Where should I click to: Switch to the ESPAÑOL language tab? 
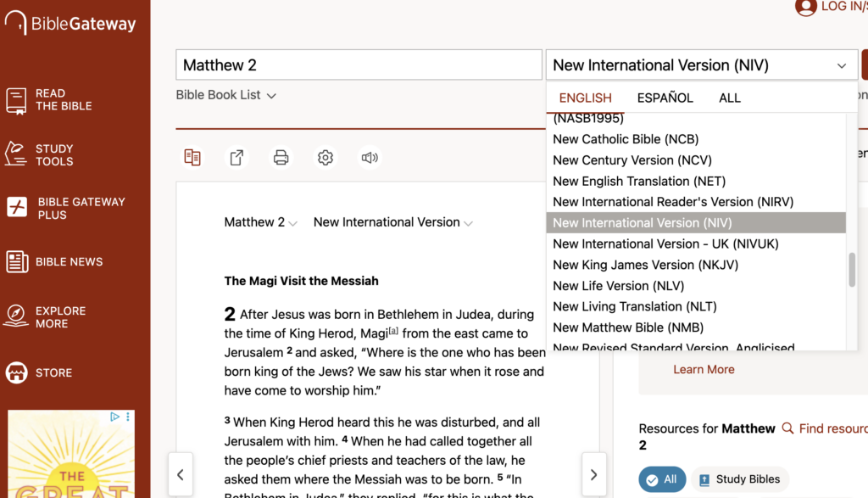coord(665,98)
